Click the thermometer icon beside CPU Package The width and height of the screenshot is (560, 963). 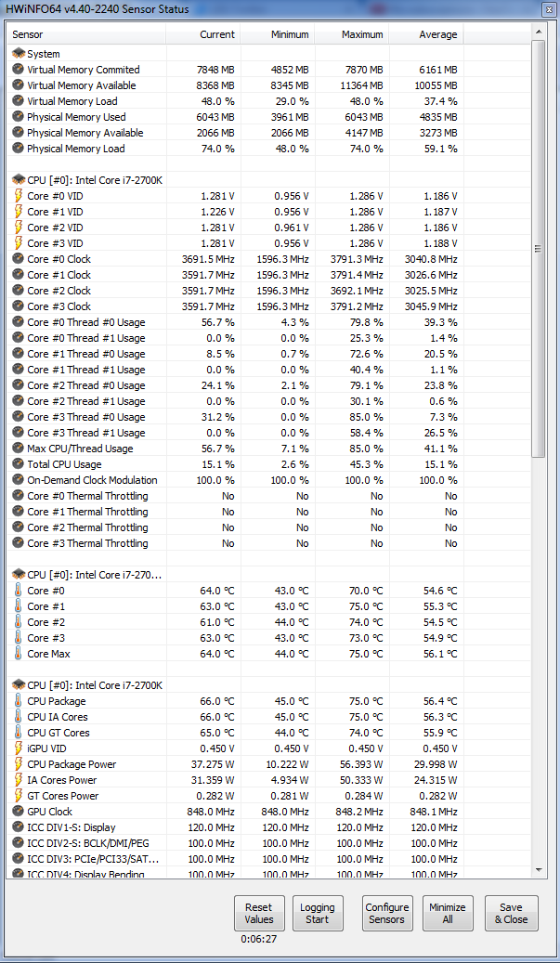point(18,701)
